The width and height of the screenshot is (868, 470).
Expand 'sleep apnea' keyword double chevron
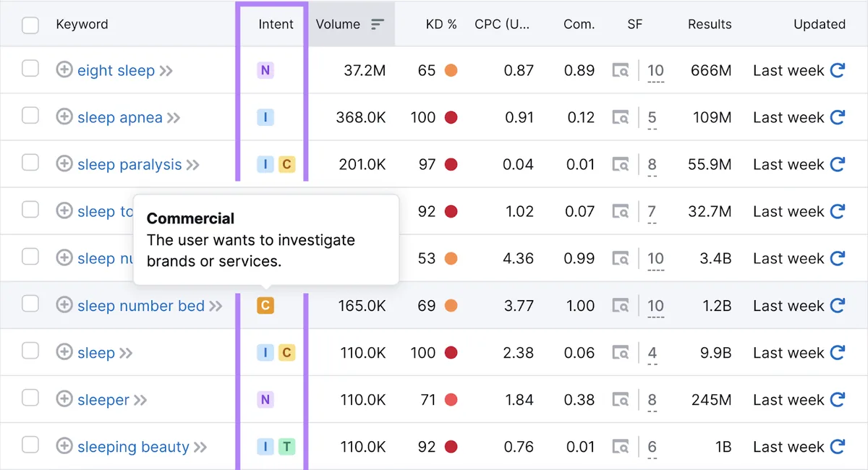(174, 118)
